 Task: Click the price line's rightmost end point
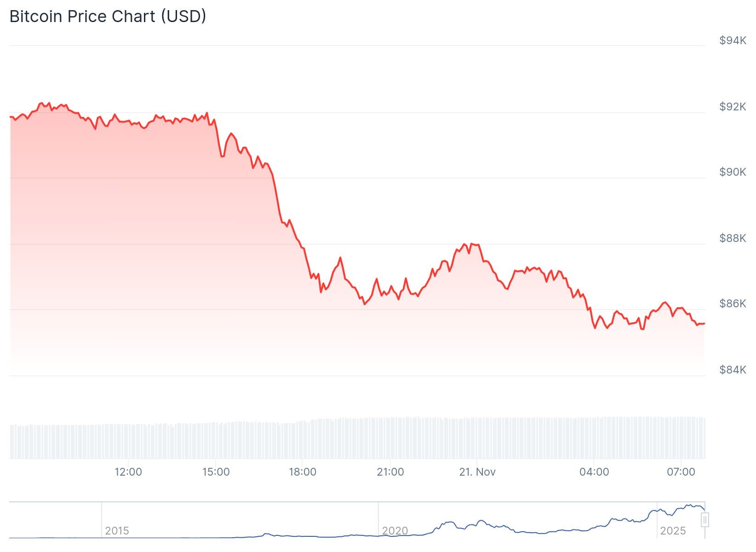[x=704, y=323]
